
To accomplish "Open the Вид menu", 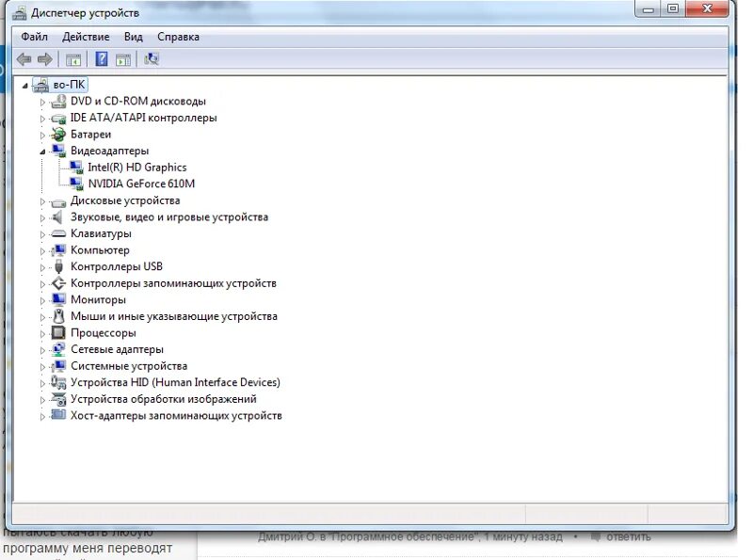I will click(x=133, y=37).
